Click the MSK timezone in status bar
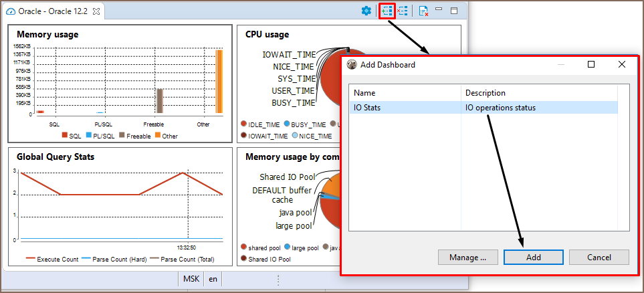The image size is (644, 293). coord(190,279)
